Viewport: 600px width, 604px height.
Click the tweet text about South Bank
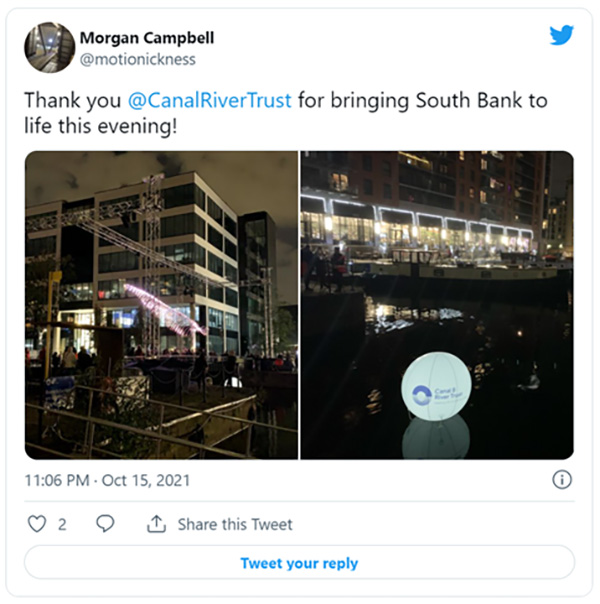pos(285,113)
